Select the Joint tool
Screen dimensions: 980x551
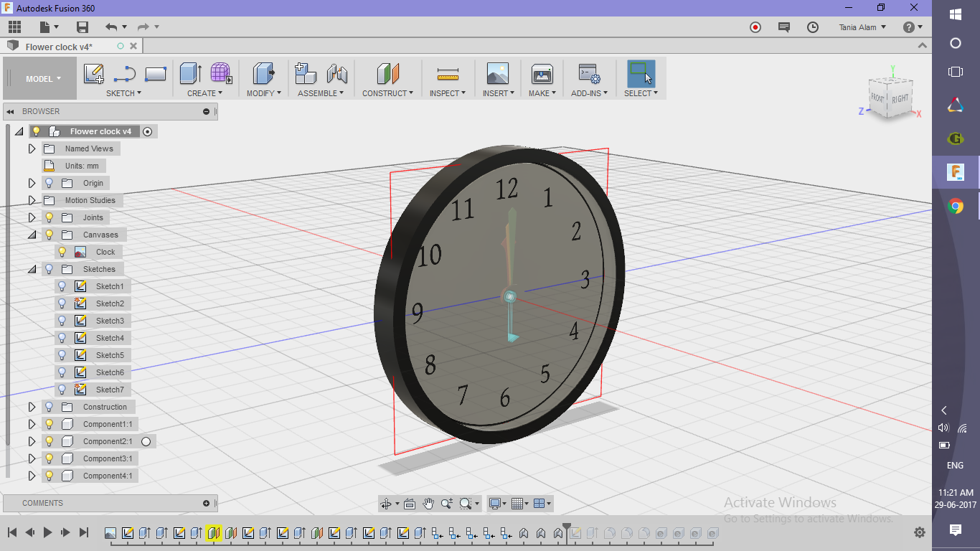click(336, 74)
